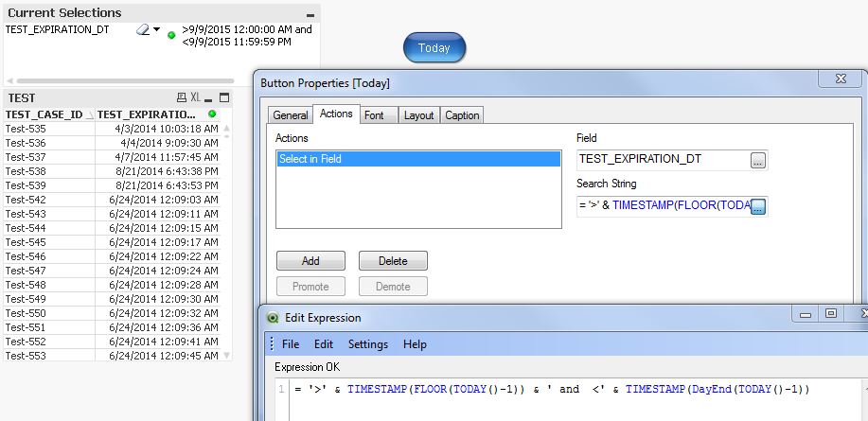
Task: Open the Edit menu in Edit Expression
Action: click(324, 344)
